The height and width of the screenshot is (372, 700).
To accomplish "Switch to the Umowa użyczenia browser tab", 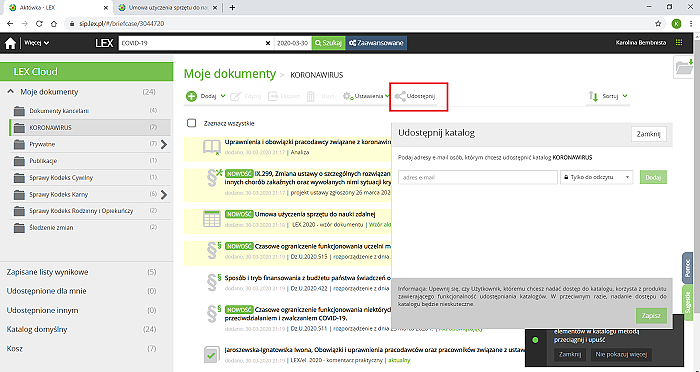I will click(x=168, y=8).
